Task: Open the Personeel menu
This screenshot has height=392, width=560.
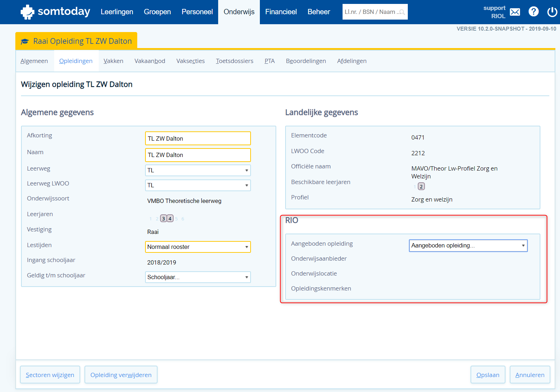Action: (197, 12)
